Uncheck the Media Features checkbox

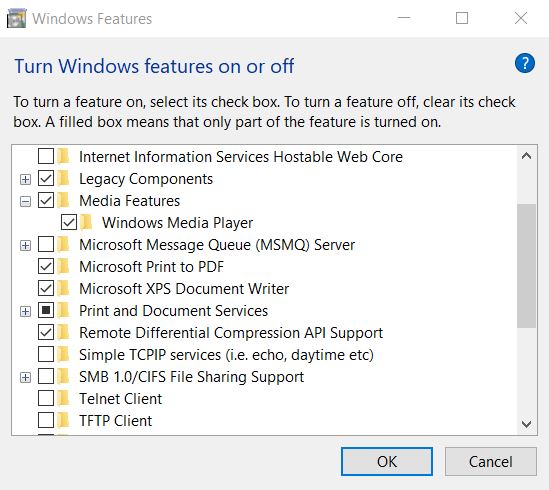[46, 201]
